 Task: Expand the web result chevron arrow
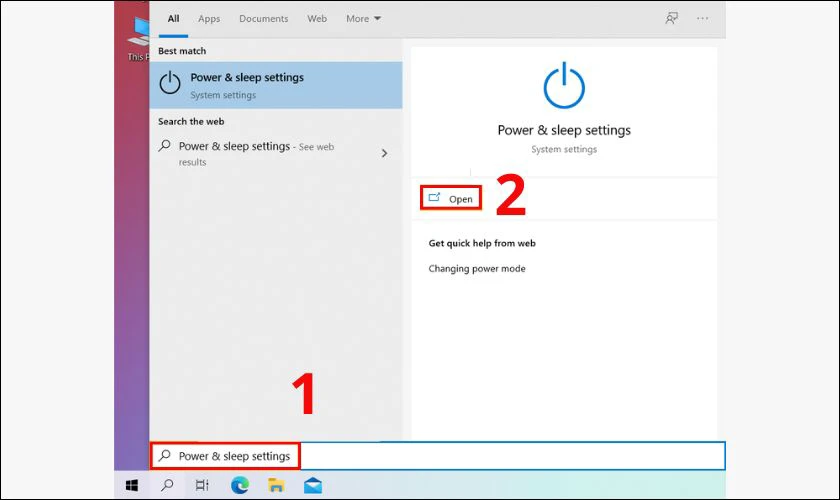tap(384, 153)
